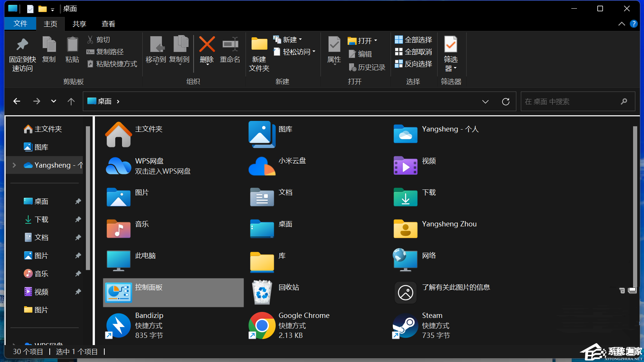Switch to the Share (共享) tab
This screenshot has height=362, width=644.
click(x=79, y=24)
